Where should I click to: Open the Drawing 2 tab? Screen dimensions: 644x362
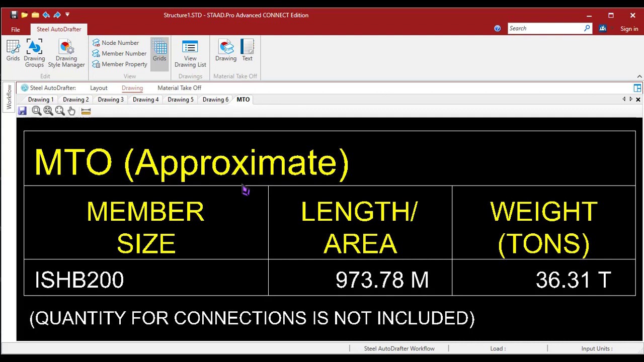click(75, 100)
